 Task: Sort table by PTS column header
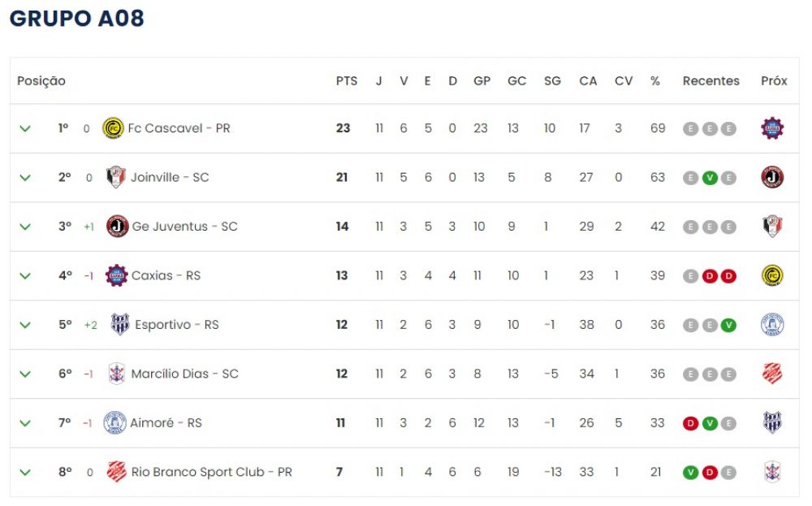tap(347, 80)
